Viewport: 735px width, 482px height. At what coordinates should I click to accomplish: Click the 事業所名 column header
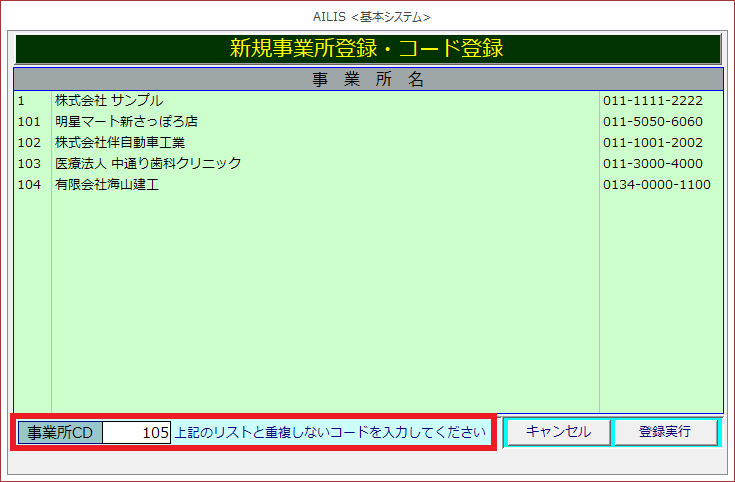tap(368, 80)
